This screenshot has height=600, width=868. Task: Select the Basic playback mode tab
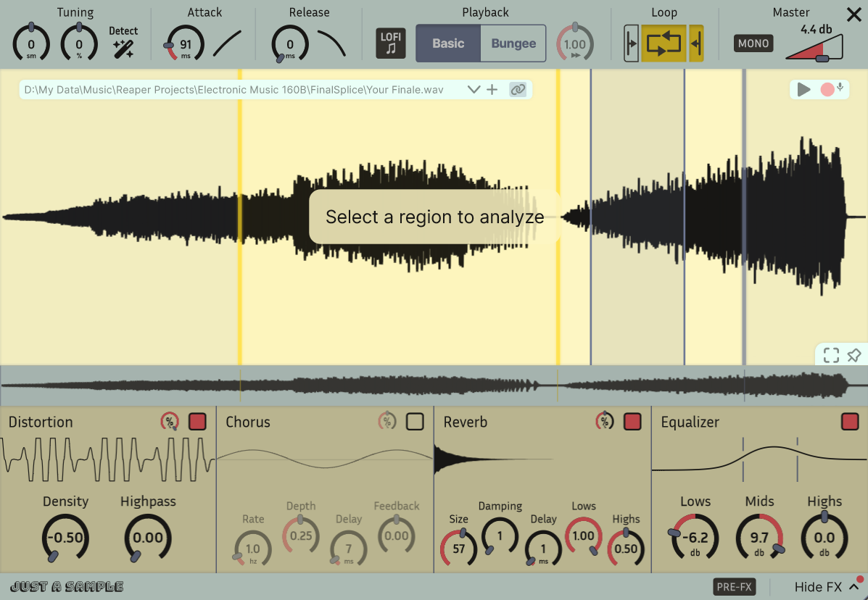click(x=448, y=43)
